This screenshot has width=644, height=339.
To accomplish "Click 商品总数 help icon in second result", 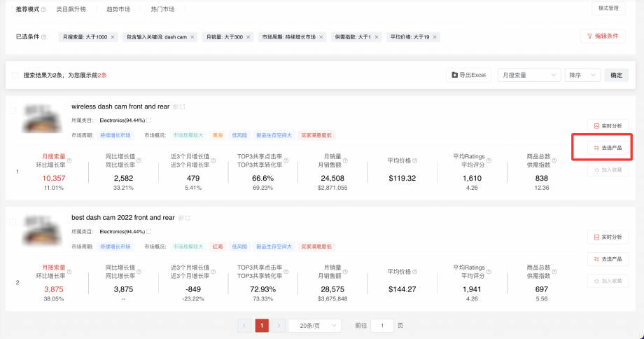I will point(554,272).
